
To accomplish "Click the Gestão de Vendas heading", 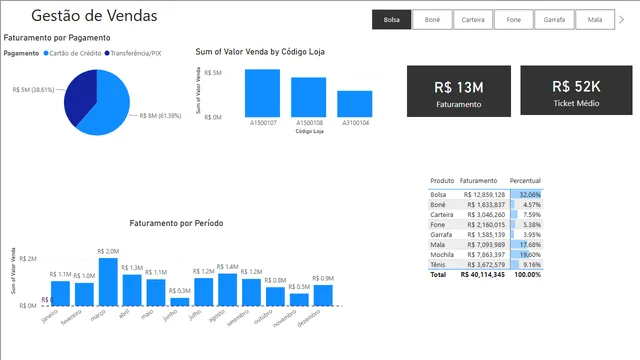I will [94, 16].
